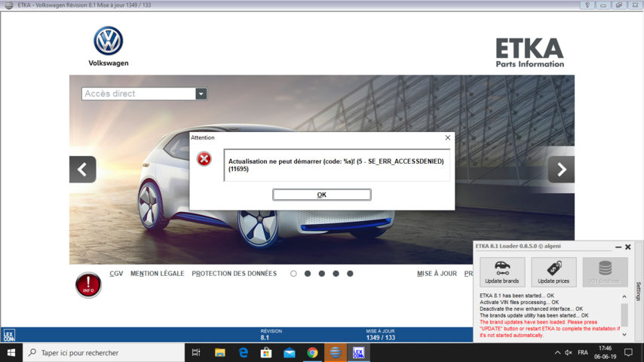Screen dimensions: 644x362
Task: Select the second carousel dot
Action: [308, 274]
